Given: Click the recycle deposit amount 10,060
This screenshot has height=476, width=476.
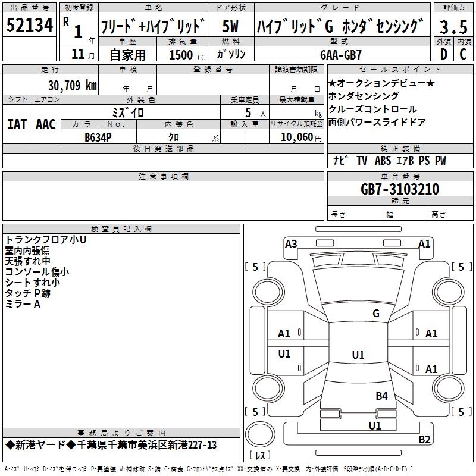Looking at the screenshot, I should [296, 137].
